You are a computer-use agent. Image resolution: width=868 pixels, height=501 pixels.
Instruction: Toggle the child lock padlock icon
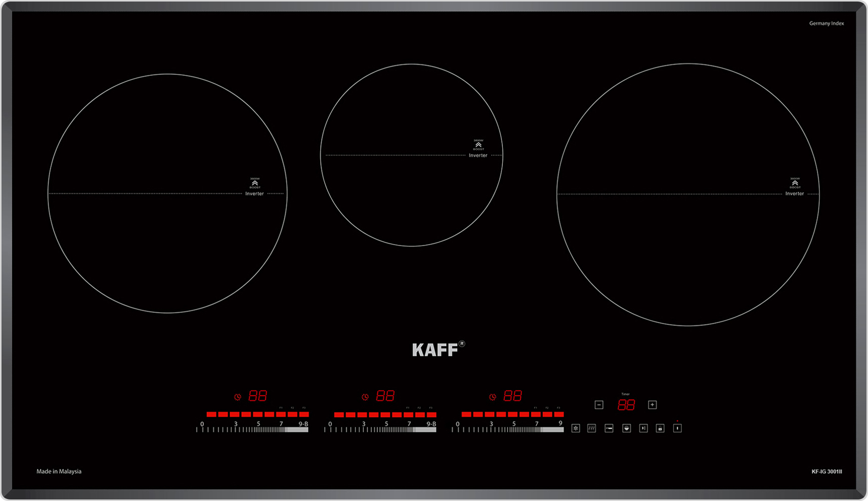(660, 429)
